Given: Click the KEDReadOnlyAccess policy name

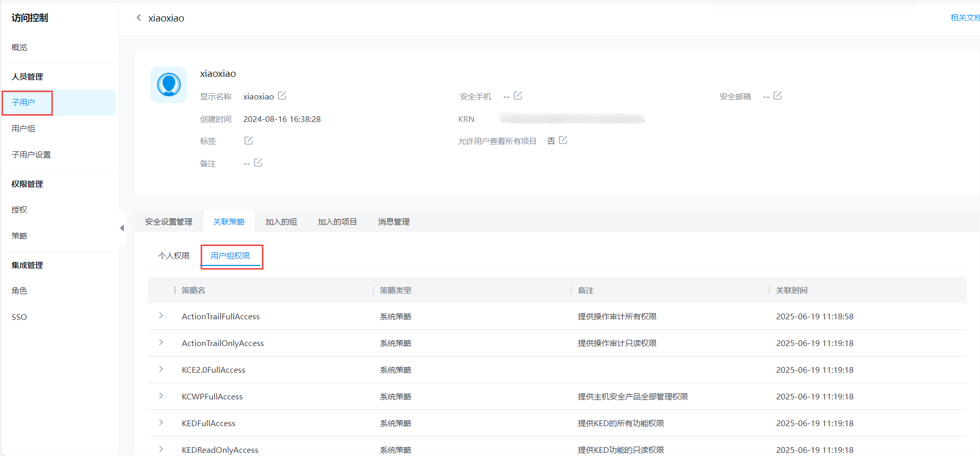Looking at the screenshot, I should click(x=220, y=450).
